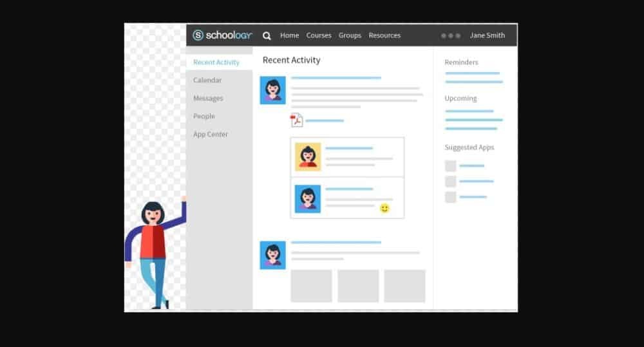Click the first Suggested Apps icon
The image size is (644, 347).
450,166
